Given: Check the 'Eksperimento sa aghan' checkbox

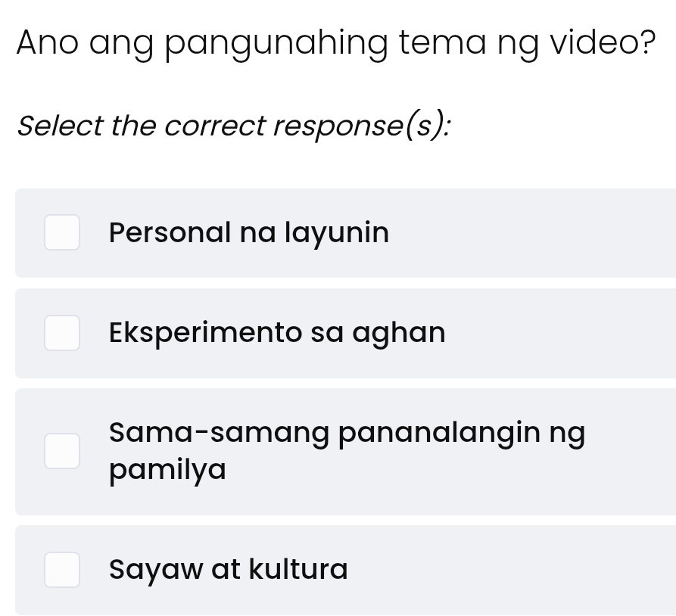Looking at the screenshot, I should 62,333.
